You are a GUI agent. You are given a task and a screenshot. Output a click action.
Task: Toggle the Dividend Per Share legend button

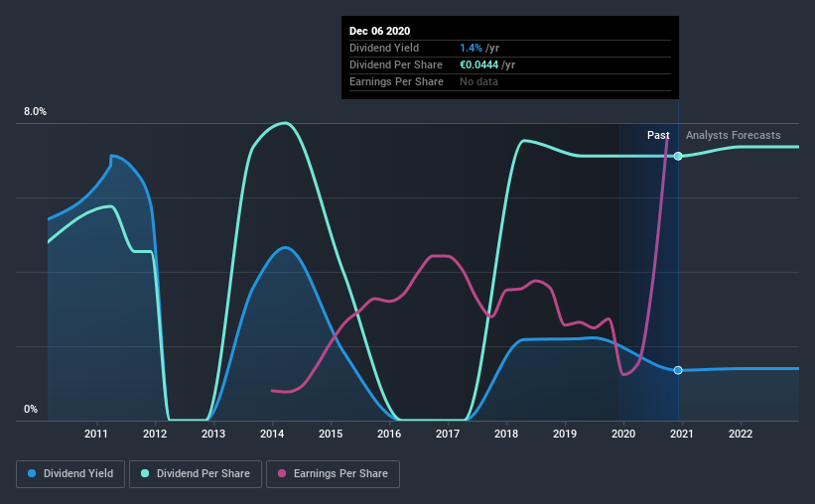click(196, 474)
